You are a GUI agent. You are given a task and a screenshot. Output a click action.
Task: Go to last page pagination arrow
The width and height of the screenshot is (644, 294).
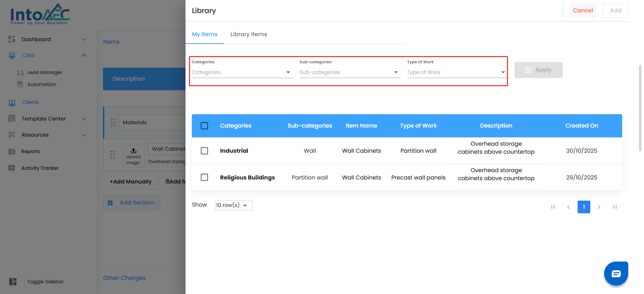click(x=614, y=207)
